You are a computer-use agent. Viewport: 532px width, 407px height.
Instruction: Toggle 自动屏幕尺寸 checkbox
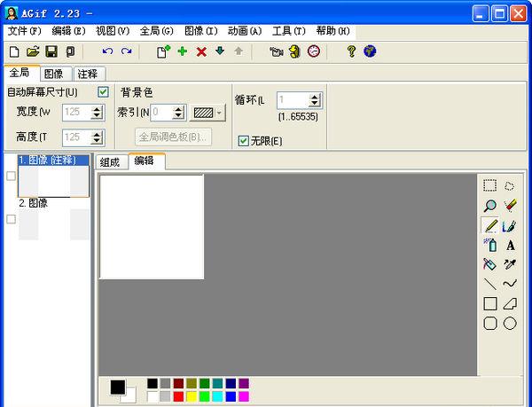103,92
